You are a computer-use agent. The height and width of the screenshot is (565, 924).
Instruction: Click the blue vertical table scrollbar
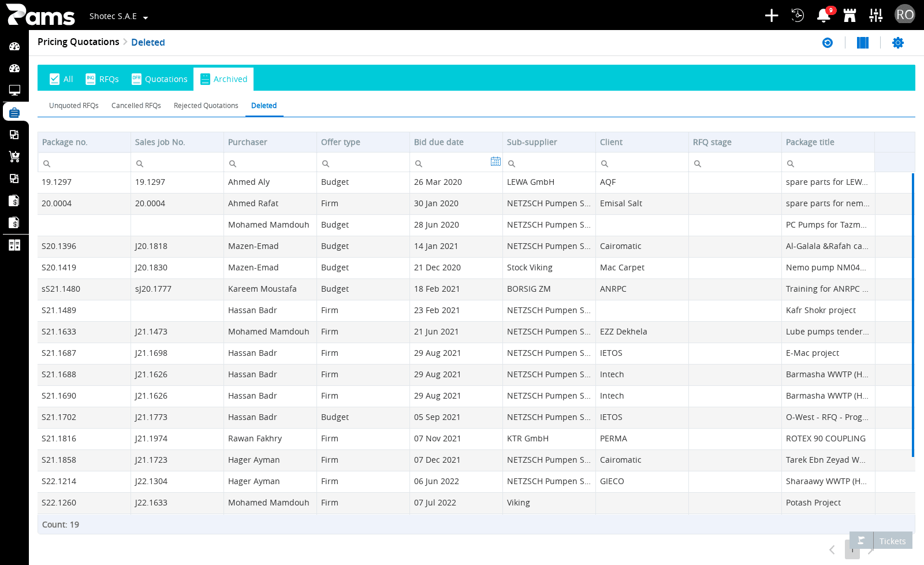913,315
